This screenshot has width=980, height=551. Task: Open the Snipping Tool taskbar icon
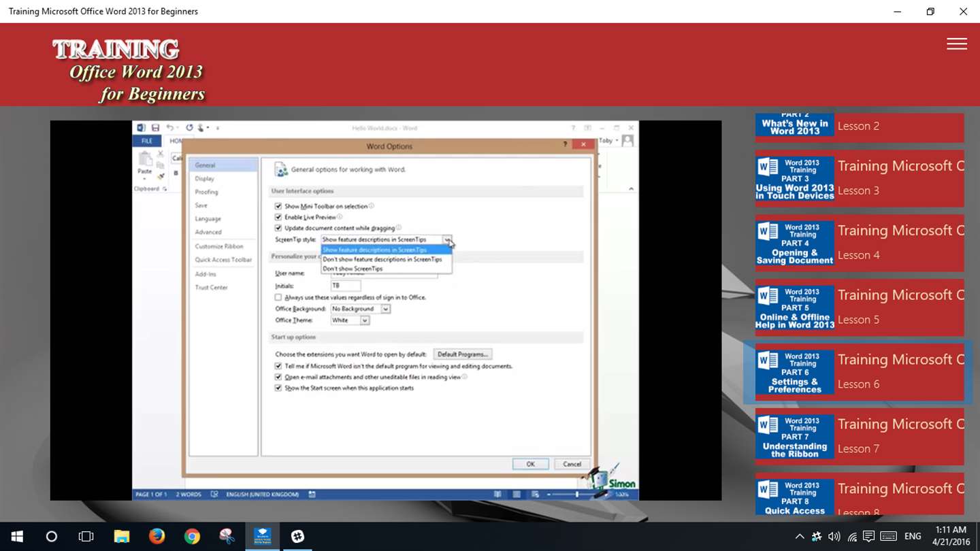[227, 537]
